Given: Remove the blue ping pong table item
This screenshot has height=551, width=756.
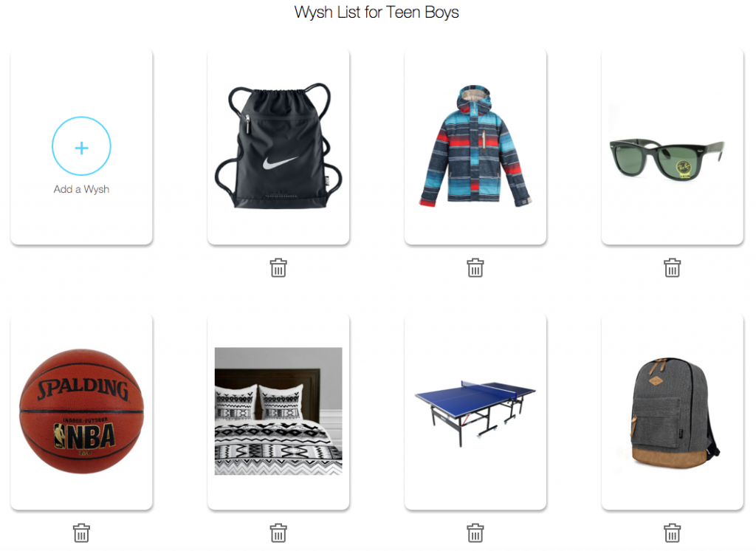Looking at the screenshot, I should coord(475,533).
